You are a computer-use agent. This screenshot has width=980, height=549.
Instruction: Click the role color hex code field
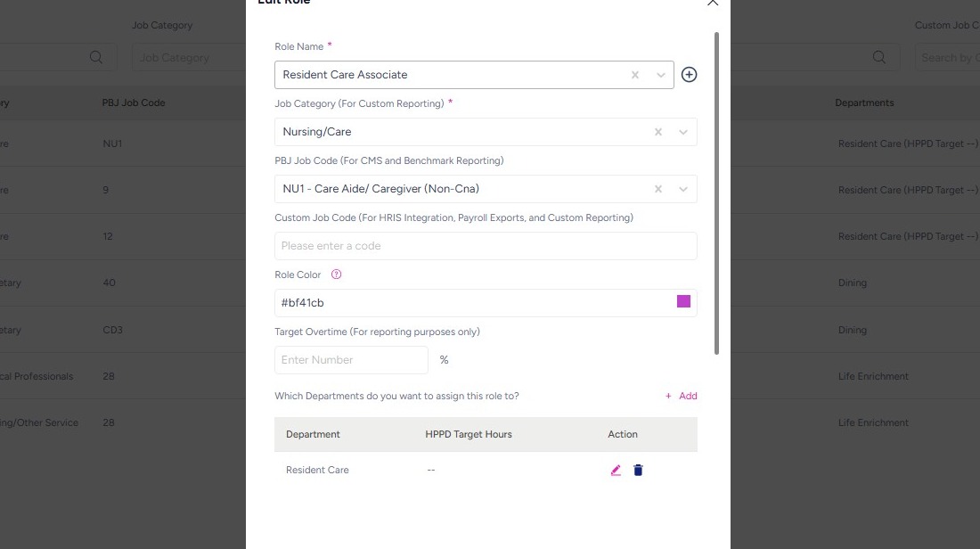(x=472, y=303)
